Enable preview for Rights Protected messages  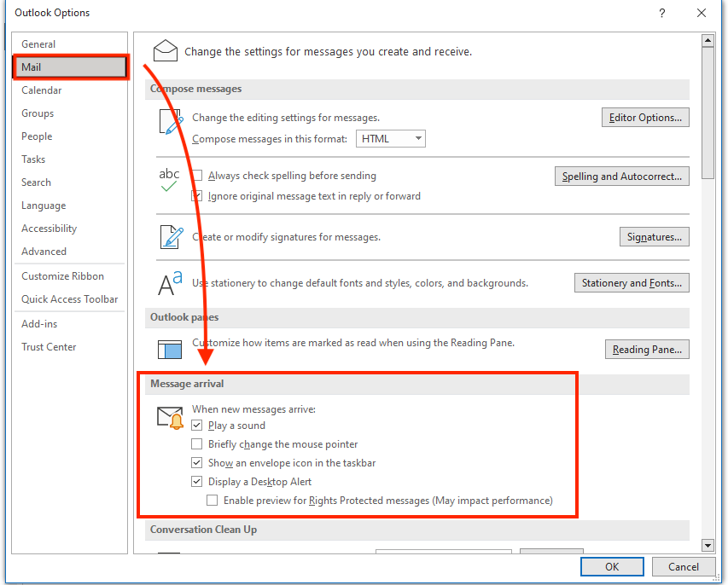point(213,500)
